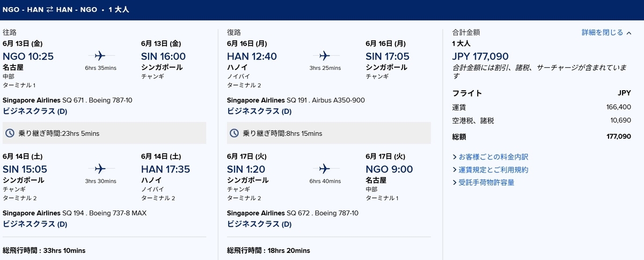Click ビジネスクラス (D) under SQ 194
This screenshot has width=644, height=260.
point(35,224)
